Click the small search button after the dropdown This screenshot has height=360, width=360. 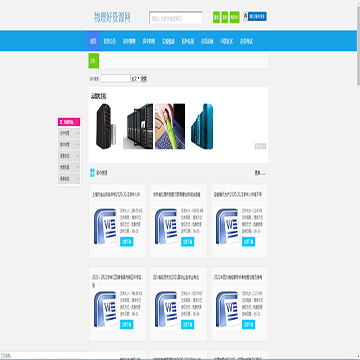[x=144, y=79]
